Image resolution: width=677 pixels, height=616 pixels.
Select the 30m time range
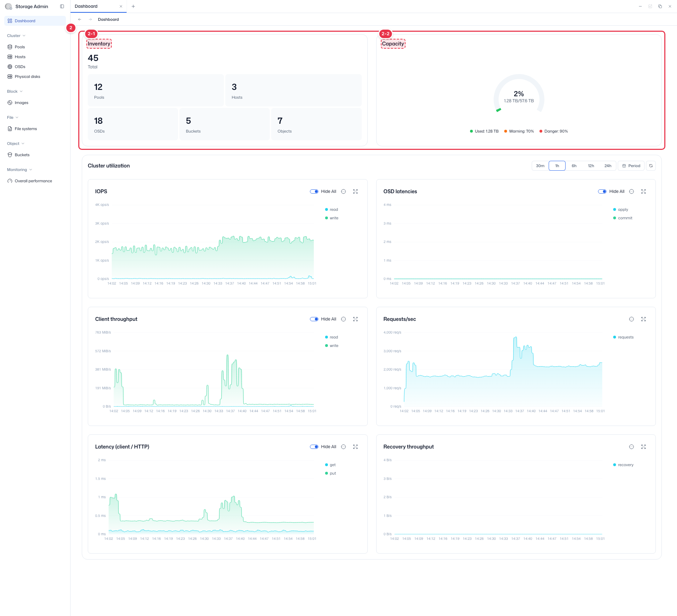(540, 166)
